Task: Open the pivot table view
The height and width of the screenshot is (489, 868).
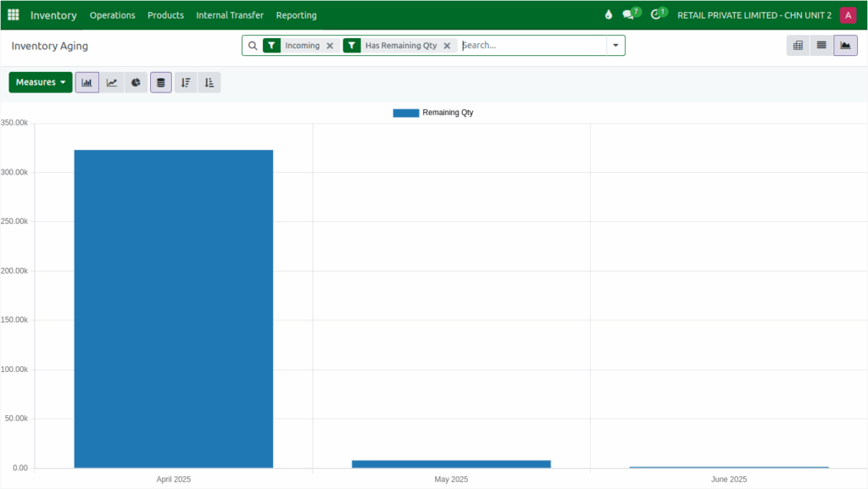Action: point(797,45)
